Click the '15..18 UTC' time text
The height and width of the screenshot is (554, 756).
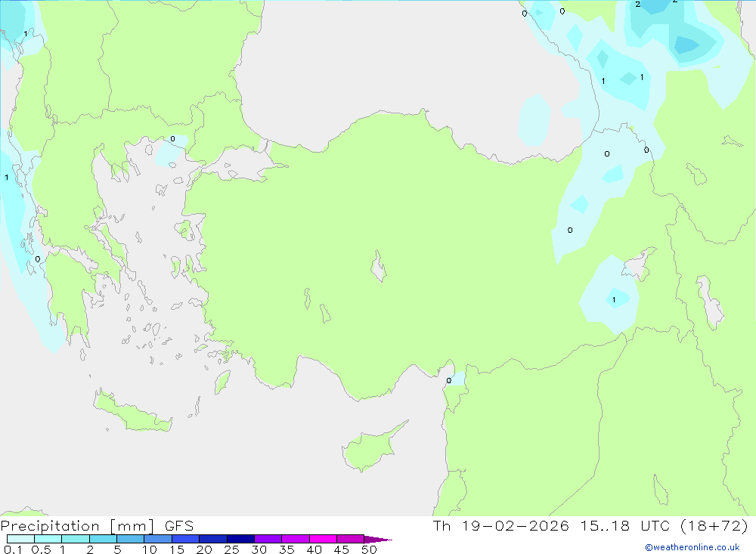point(625,526)
